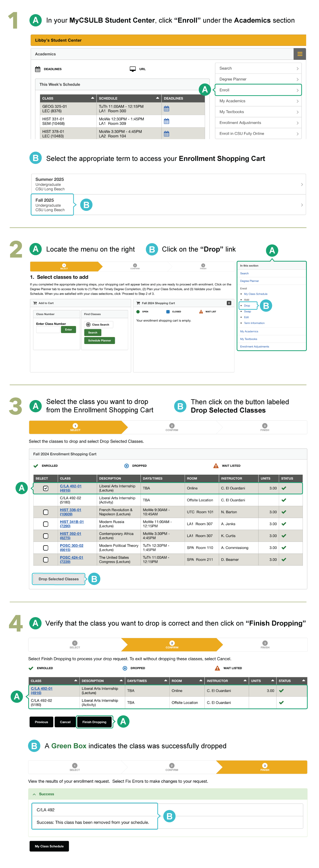The height and width of the screenshot is (868, 319).
Task: Click the Enter Class Number input field
Action: (48, 329)
